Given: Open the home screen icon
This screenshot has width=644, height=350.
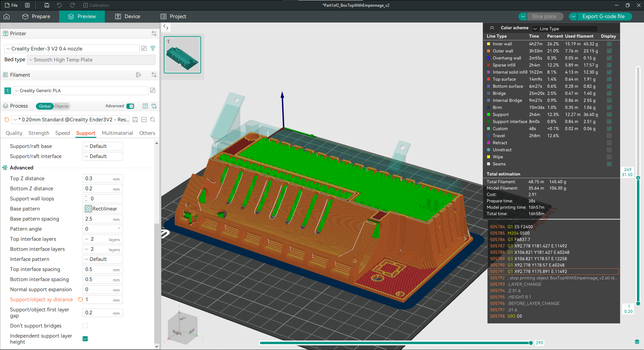Looking at the screenshot, I should [7, 16].
